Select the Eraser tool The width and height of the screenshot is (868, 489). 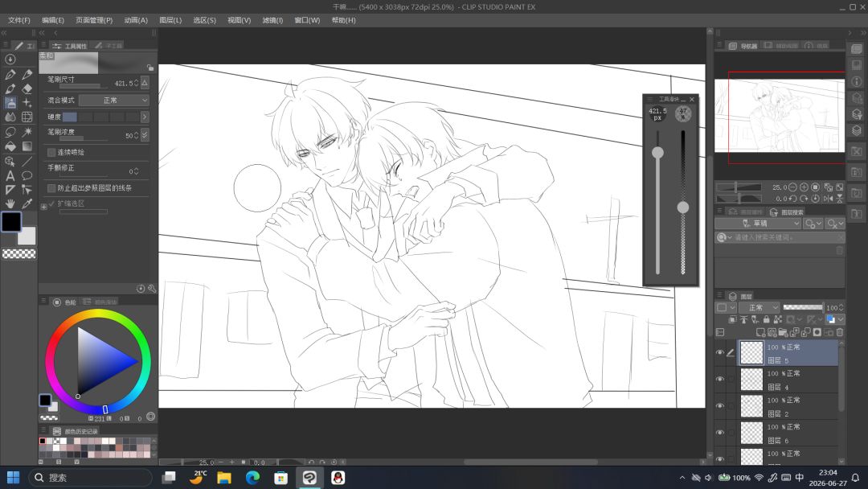coord(27,88)
